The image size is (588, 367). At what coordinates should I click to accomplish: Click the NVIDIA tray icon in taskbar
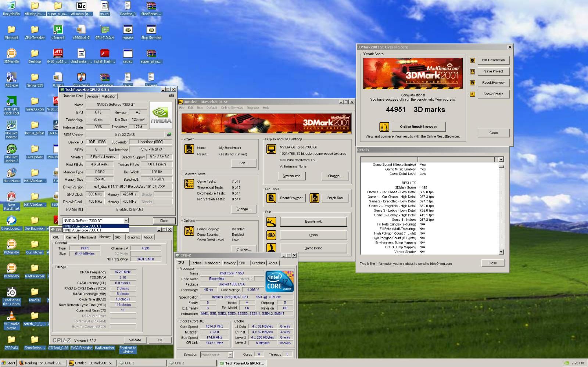coord(566,363)
